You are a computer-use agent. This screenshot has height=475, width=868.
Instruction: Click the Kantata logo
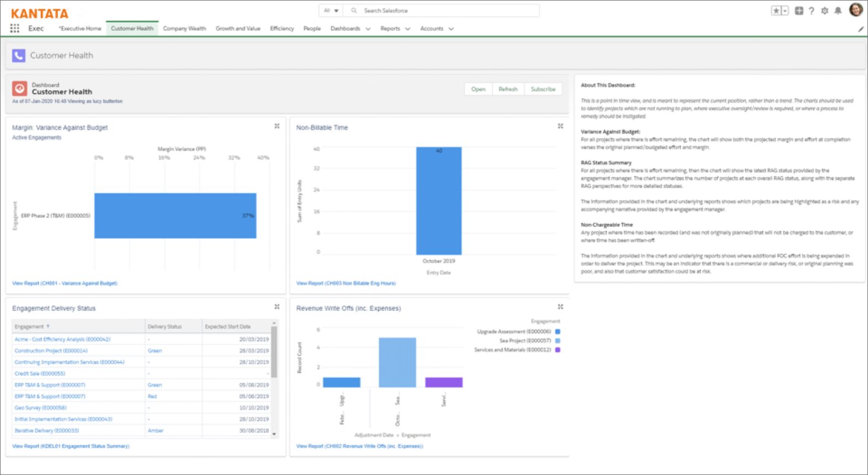(x=39, y=13)
